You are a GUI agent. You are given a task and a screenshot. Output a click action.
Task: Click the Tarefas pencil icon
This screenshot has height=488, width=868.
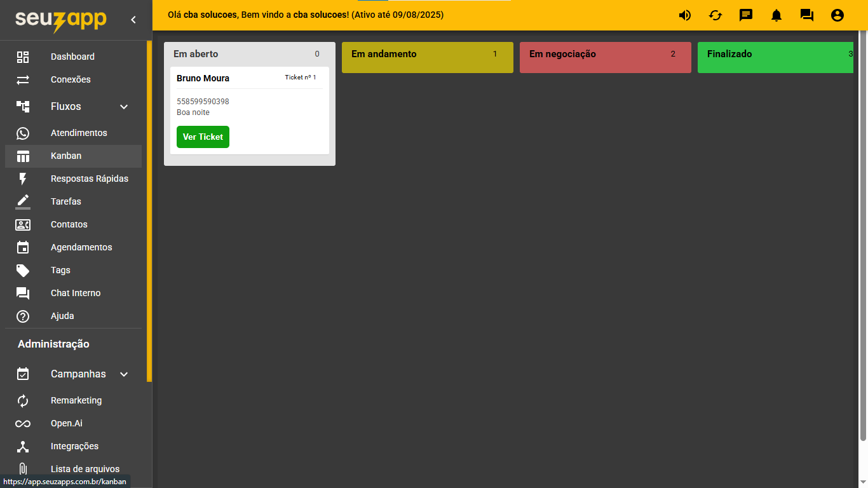pos(23,201)
